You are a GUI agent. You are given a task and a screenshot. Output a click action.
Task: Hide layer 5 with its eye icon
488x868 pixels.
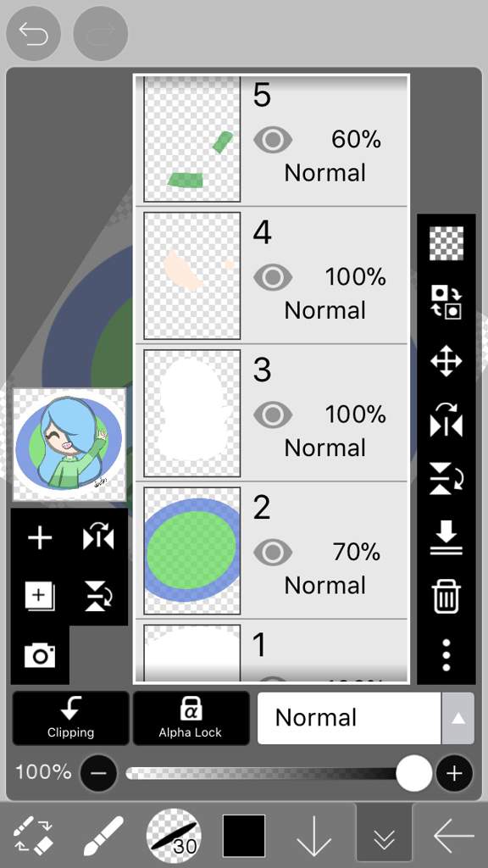(x=273, y=140)
